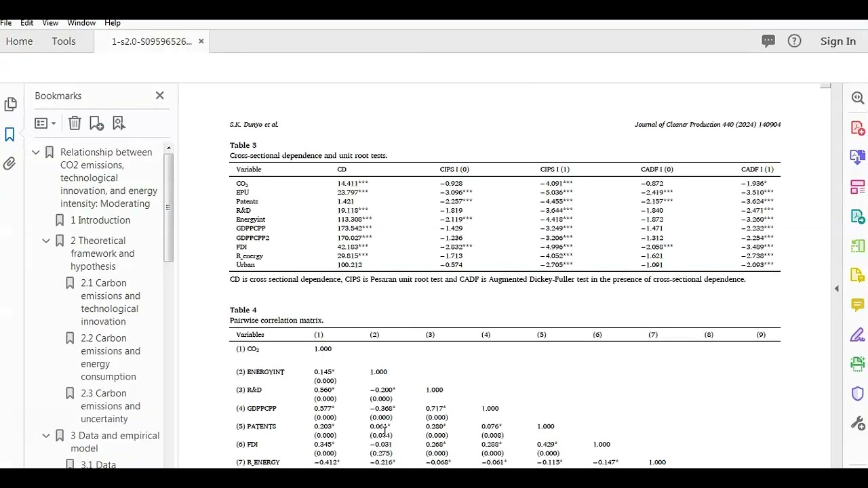Go to the 1 Introduction bookmark
868x488 pixels.
coord(100,220)
